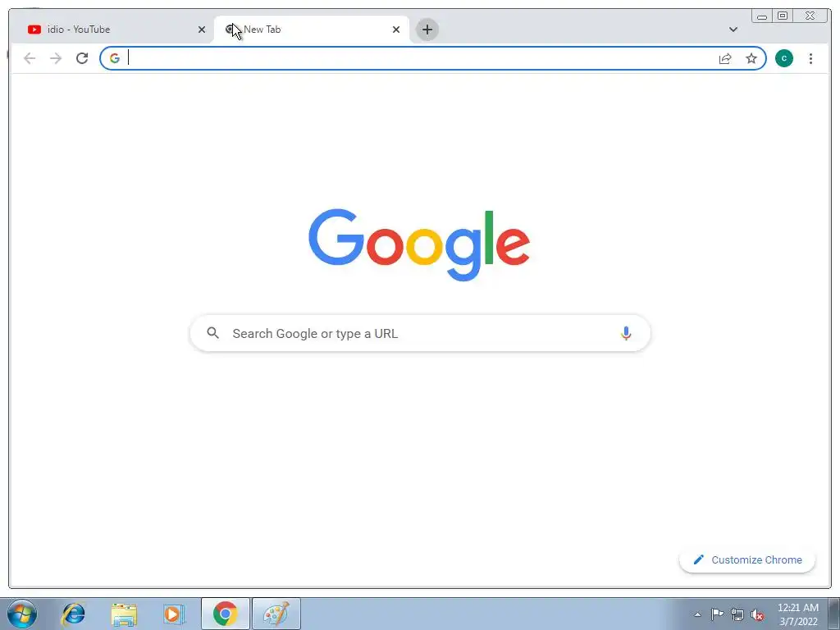Go back using the browser back arrow

tap(30, 58)
